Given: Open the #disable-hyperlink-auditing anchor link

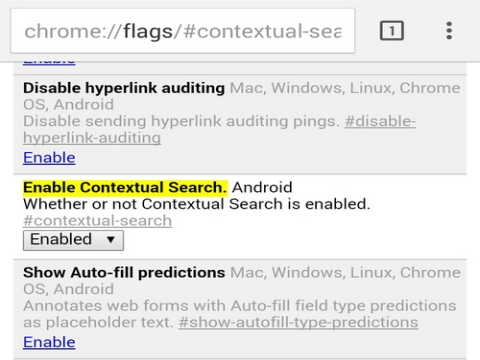Looking at the screenshot, I should (220, 130).
